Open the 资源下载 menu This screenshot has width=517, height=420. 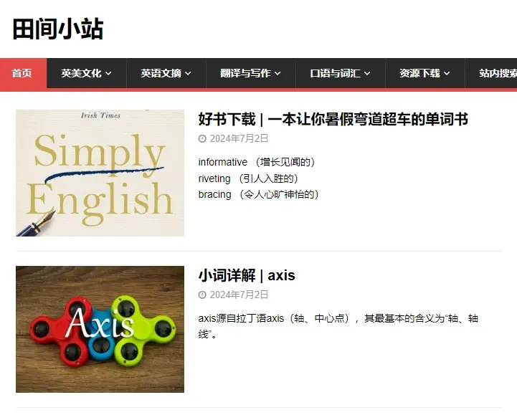pos(425,73)
